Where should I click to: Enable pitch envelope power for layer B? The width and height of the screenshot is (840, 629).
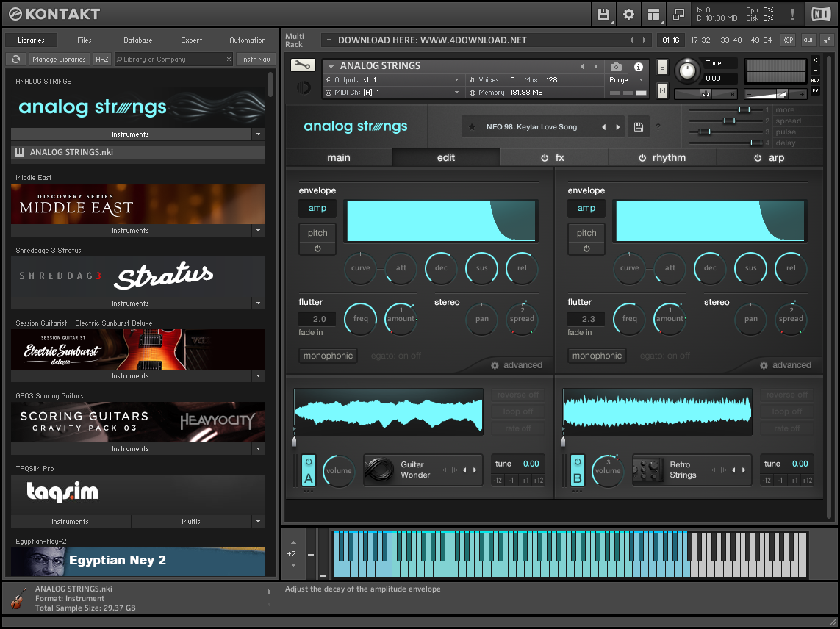pyautogui.click(x=586, y=248)
